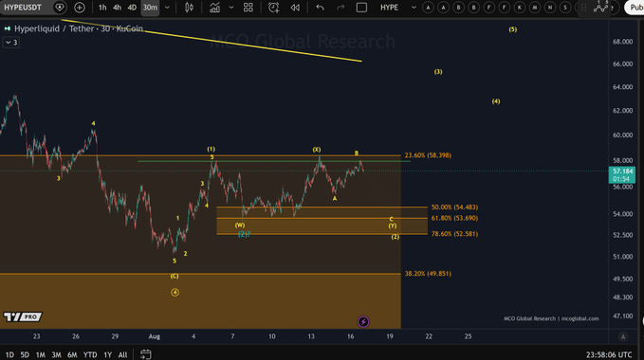
Task: Click the Aug label on time axis
Action: tap(154, 336)
